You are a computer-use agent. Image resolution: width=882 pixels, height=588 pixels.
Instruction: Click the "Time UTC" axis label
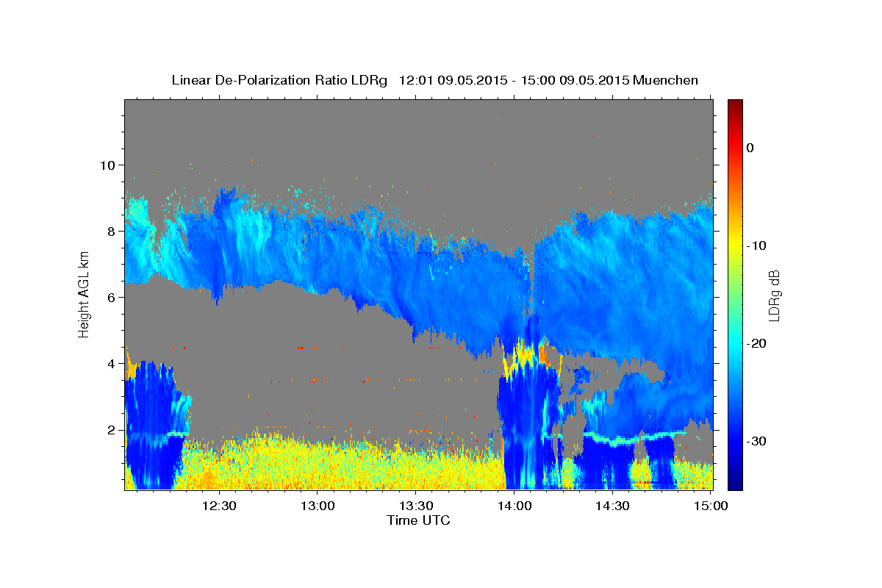pos(418,520)
